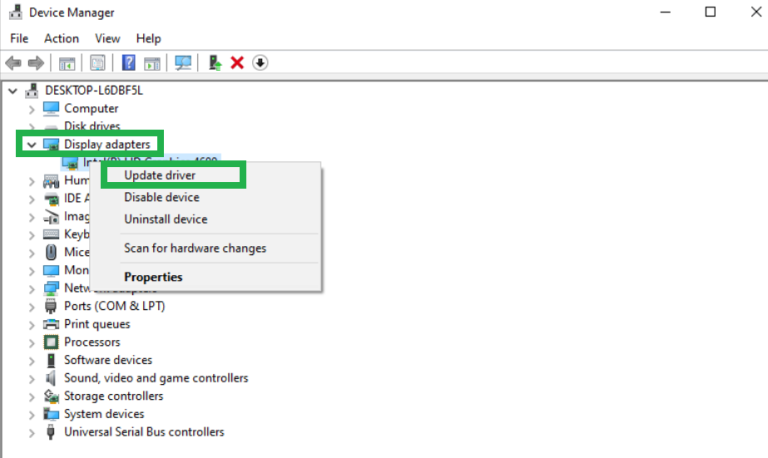The height and width of the screenshot is (458, 768).
Task: Select the Processors label
Action: [x=92, y=342]
